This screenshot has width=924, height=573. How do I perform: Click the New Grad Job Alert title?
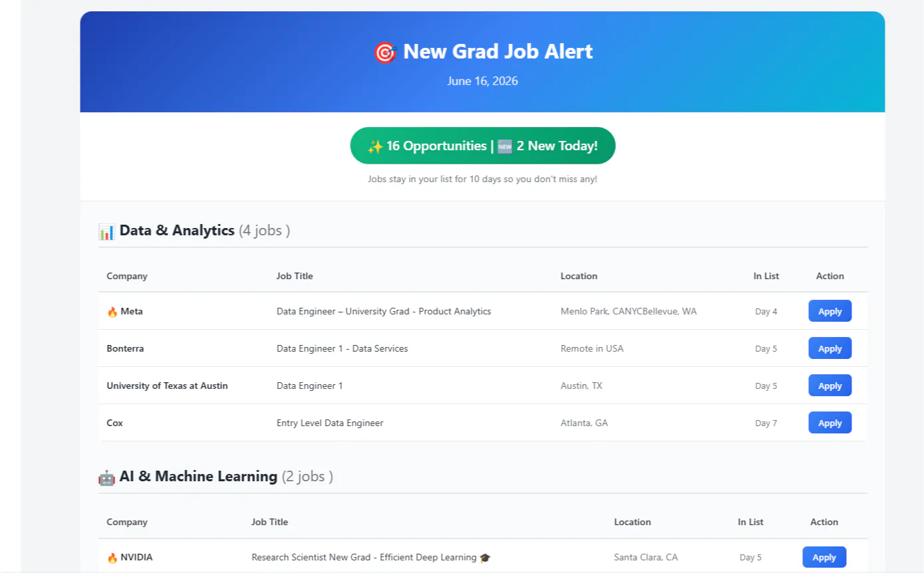click(498, 51)
